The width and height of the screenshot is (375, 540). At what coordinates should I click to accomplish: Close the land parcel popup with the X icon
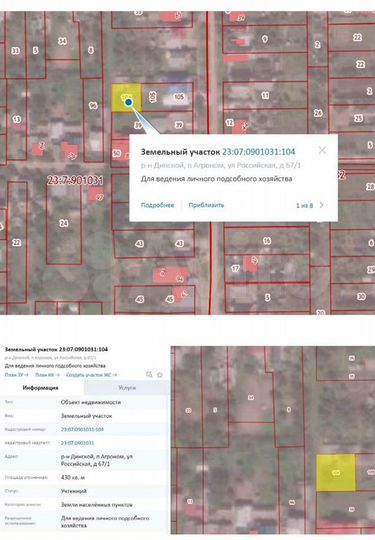[322, 150]
